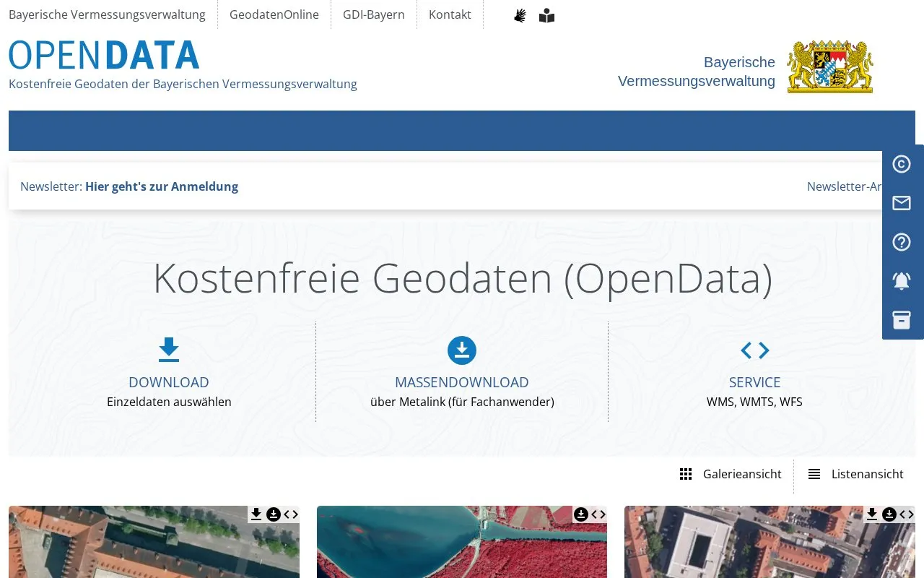Click mass download icon on left orange-roof card
Viewport: 924px width, 578px height.
[x=274, y=514]
